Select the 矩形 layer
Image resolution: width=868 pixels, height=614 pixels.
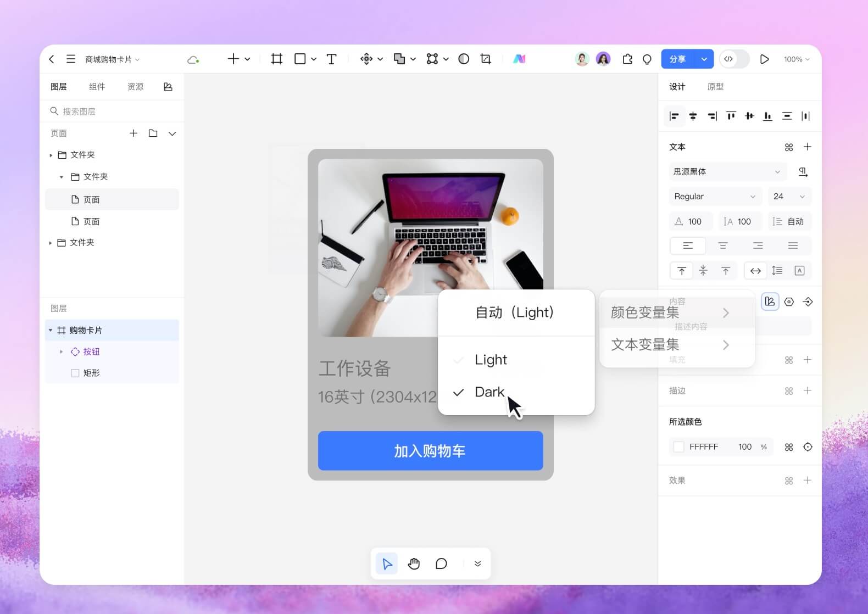tap(112, 373)
